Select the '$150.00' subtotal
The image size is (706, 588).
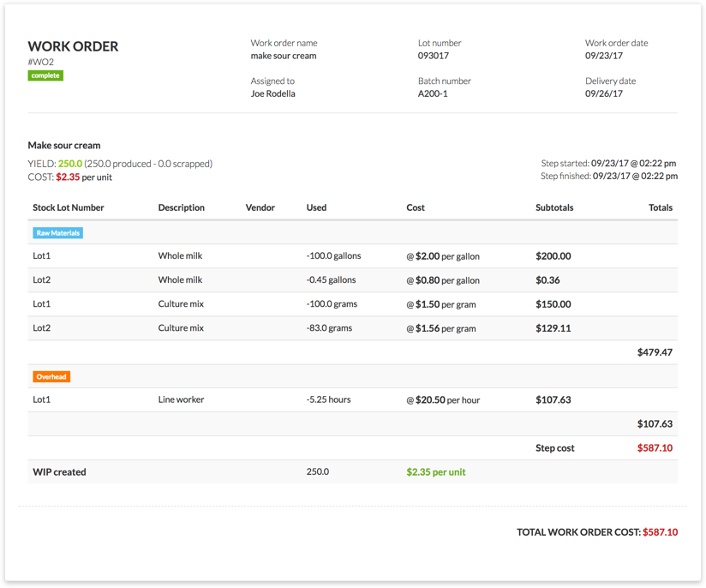(553, 304)
